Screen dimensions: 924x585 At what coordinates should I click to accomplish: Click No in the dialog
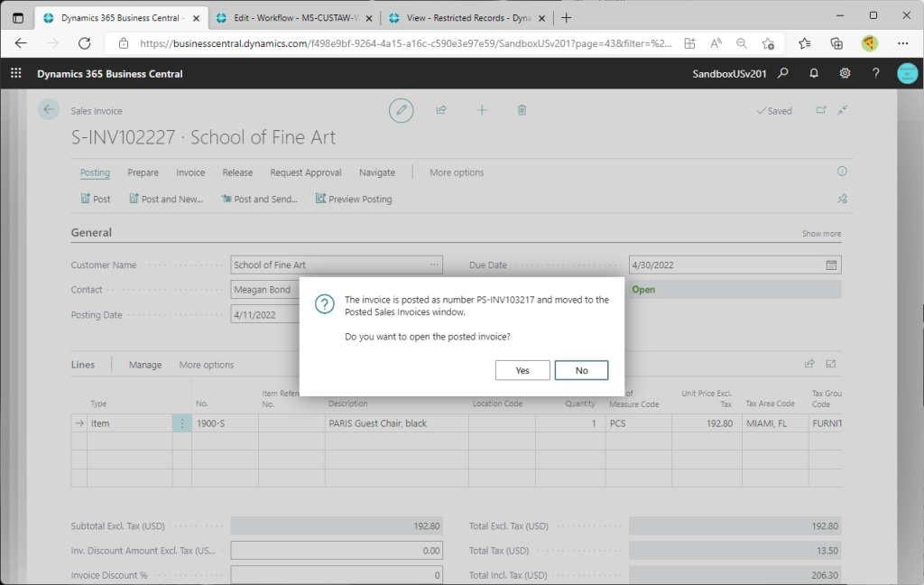tap(581, 370)
